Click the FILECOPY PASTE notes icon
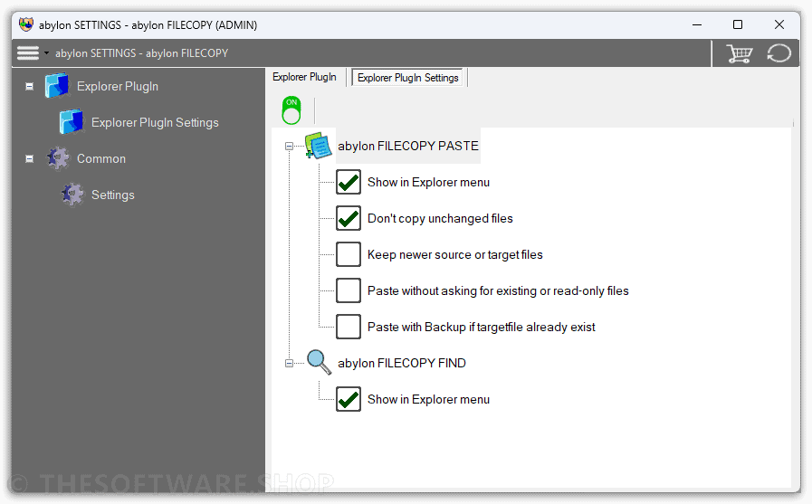The height and width of the screenshot is (504, 812). (x=319, y=146)
